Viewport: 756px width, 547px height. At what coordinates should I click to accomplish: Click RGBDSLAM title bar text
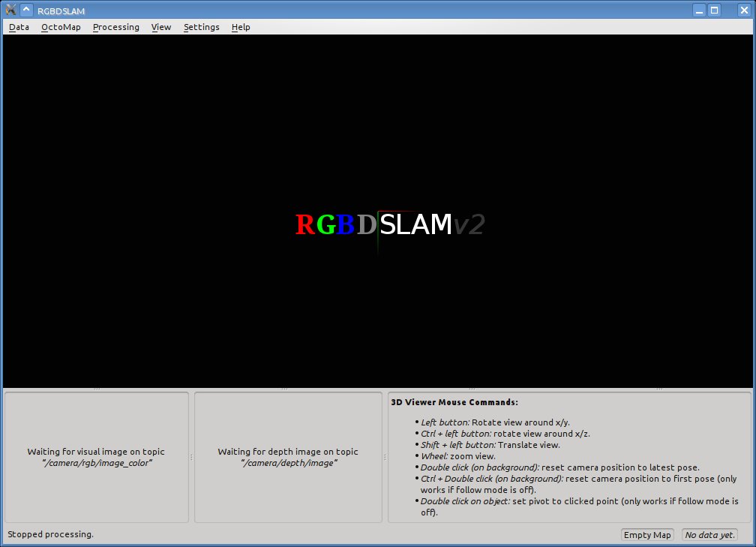61,11
